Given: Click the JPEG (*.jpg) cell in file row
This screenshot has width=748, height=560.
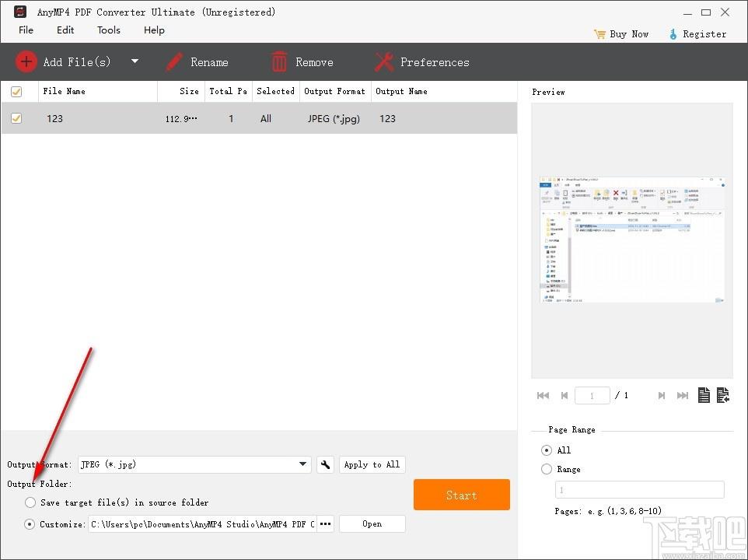Looking at the screenshot, I should coord(334,118).
